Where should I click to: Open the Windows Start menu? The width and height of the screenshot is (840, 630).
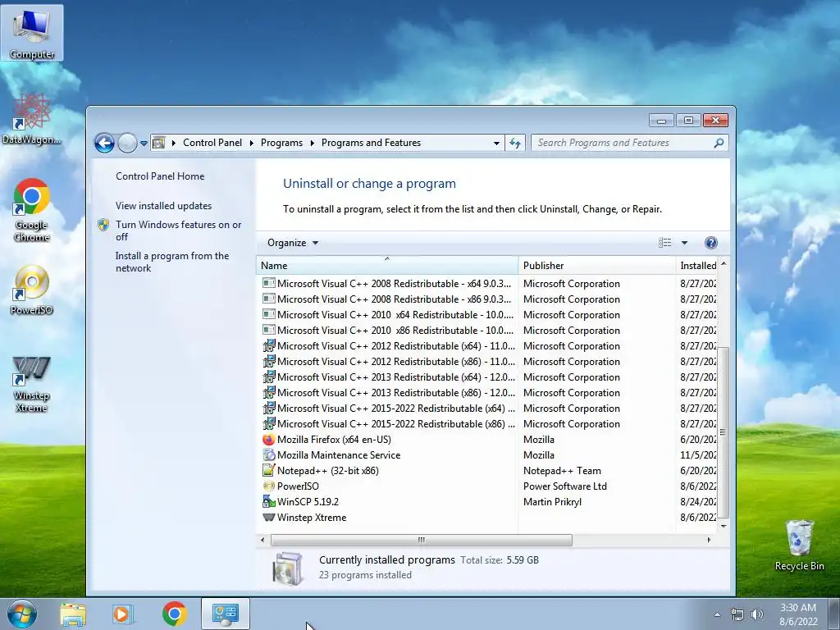pyautogui.click(x=21, y=614)
